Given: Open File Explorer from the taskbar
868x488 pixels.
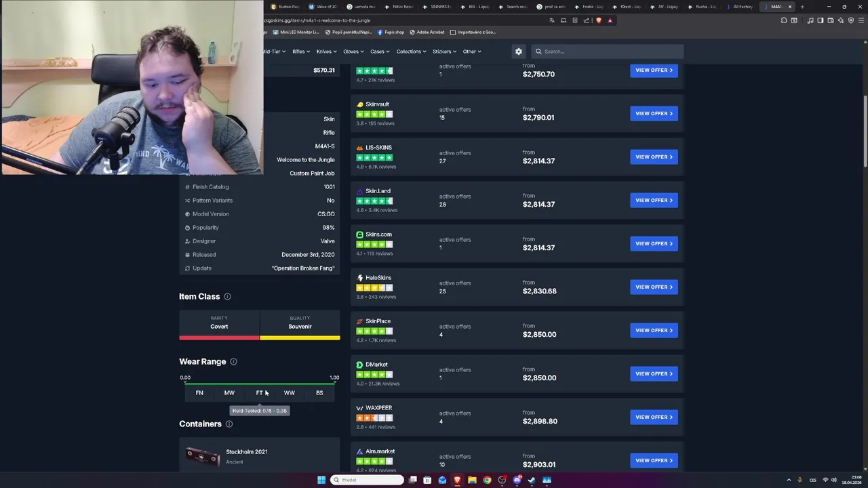Looking at the screenshot, I should pyautogui.click(x=472, y=480).
